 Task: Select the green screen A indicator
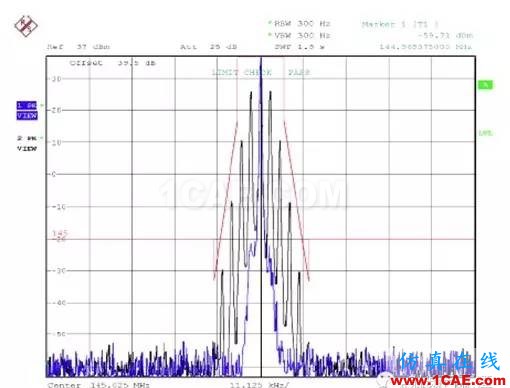point(485,85)
